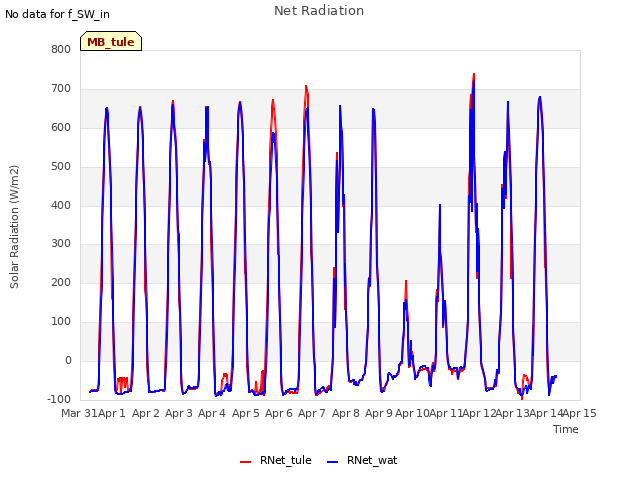
Task: Click the Apr 8 x-axis tick label
Action: (x=346, y=413)
